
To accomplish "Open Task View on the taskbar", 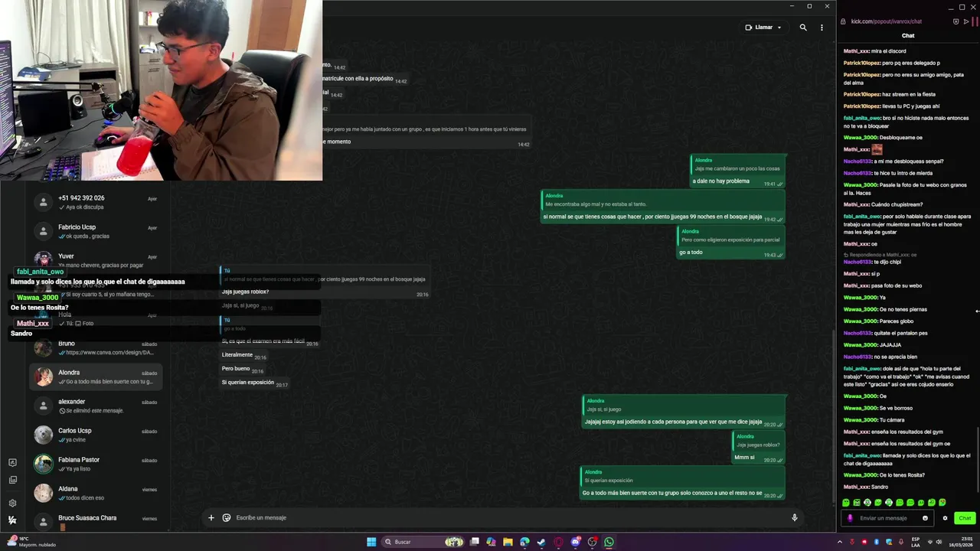I will (474, 542).
